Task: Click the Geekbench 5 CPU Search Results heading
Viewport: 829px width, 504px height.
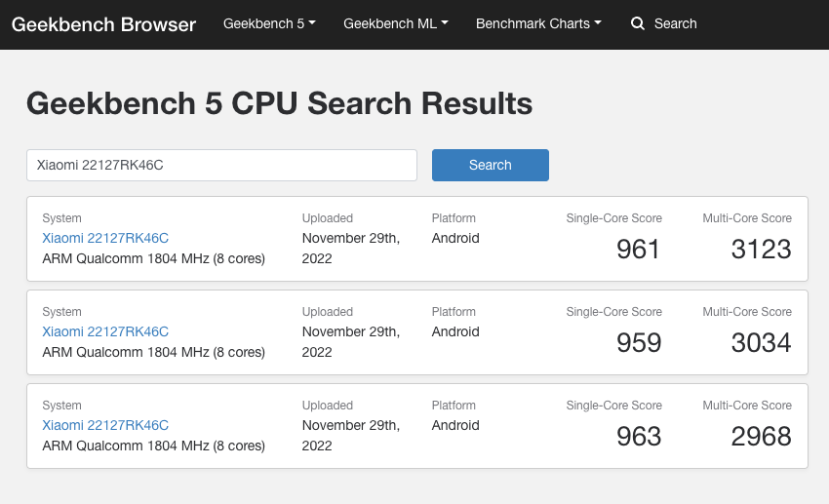Action: pos(280,103)
